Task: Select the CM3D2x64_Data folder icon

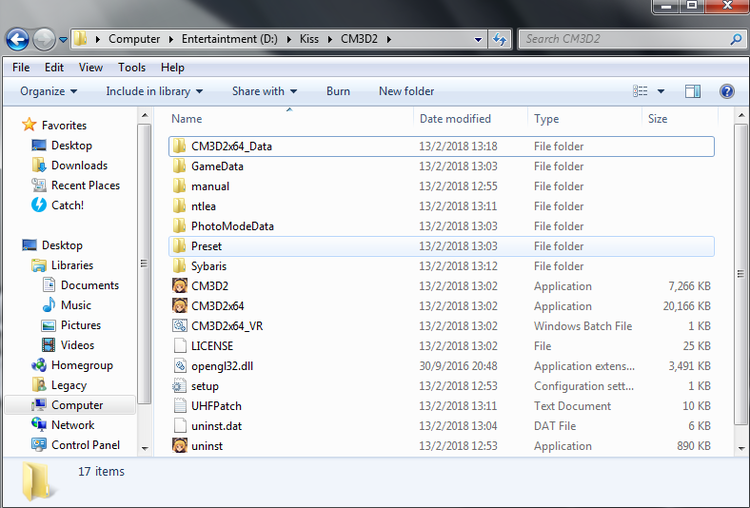Action: pyautogui.click(x=179, y=146)
